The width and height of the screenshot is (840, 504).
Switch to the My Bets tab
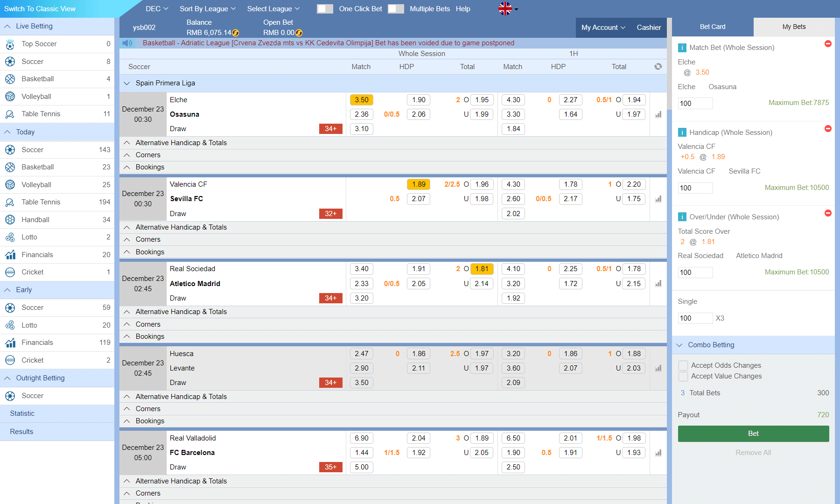[794, 27]
